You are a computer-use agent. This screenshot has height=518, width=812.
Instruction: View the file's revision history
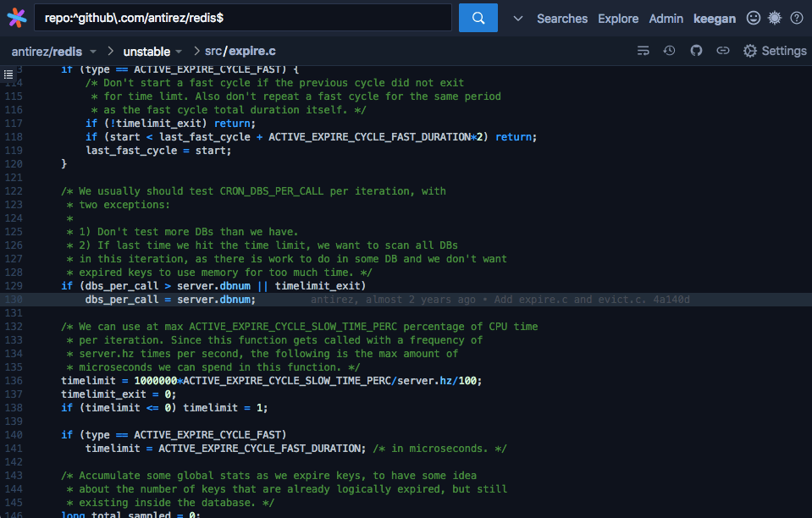tap(669, 51)
